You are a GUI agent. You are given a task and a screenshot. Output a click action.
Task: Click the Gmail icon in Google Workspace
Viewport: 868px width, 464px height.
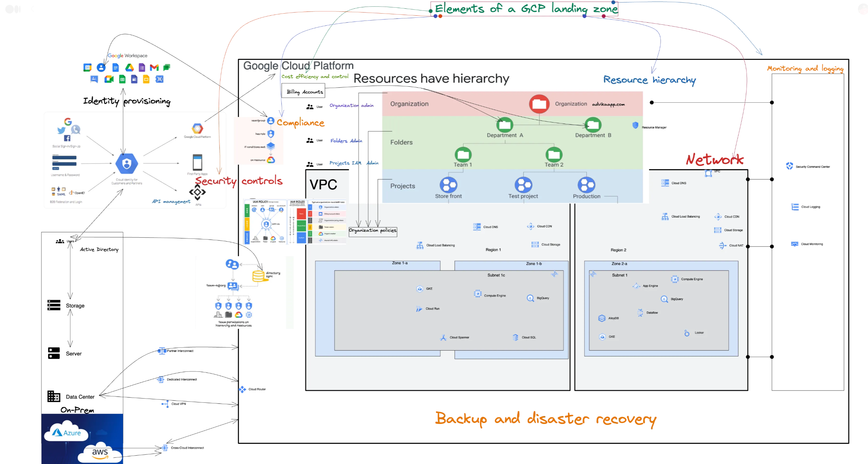(154, 68)
